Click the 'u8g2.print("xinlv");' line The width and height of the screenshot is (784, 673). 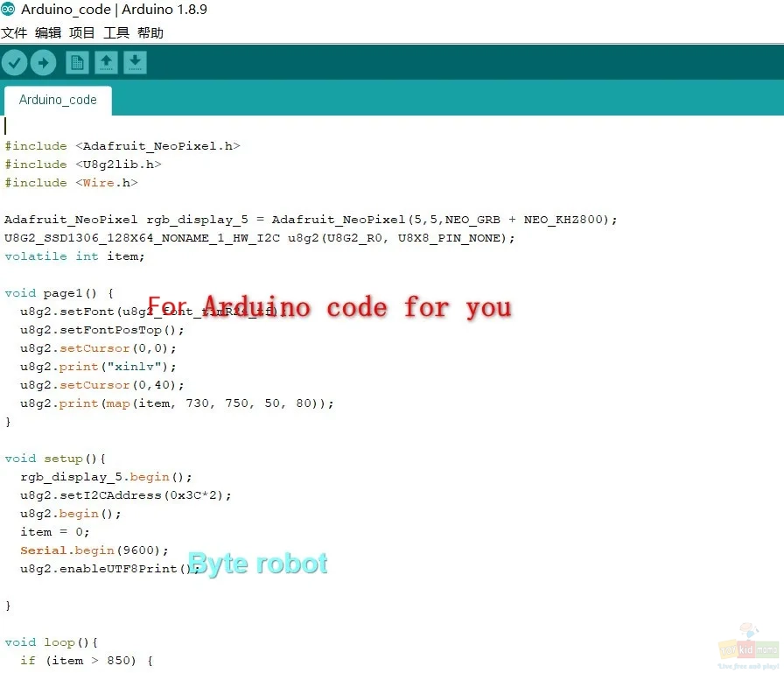click(x=98, y=367)
